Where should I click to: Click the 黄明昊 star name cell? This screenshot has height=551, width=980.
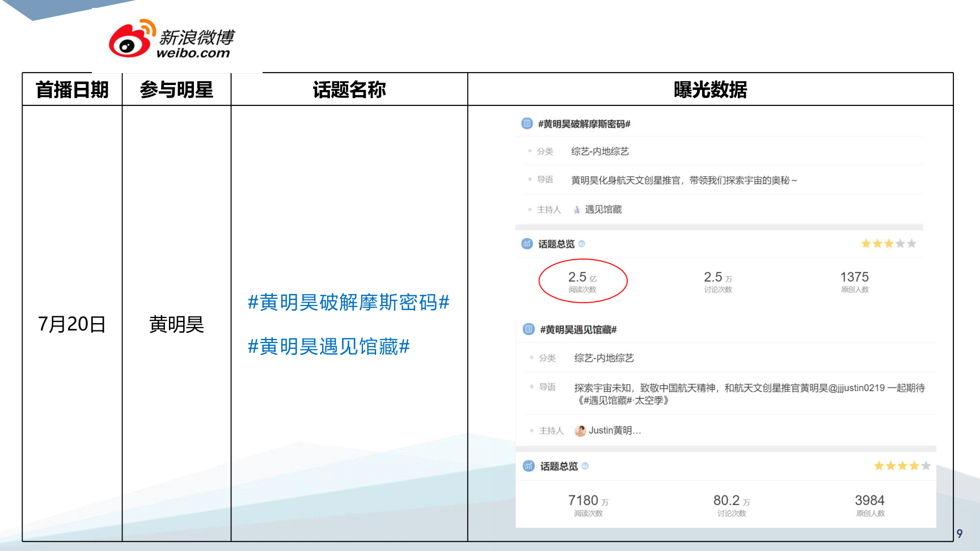point(176,324)
